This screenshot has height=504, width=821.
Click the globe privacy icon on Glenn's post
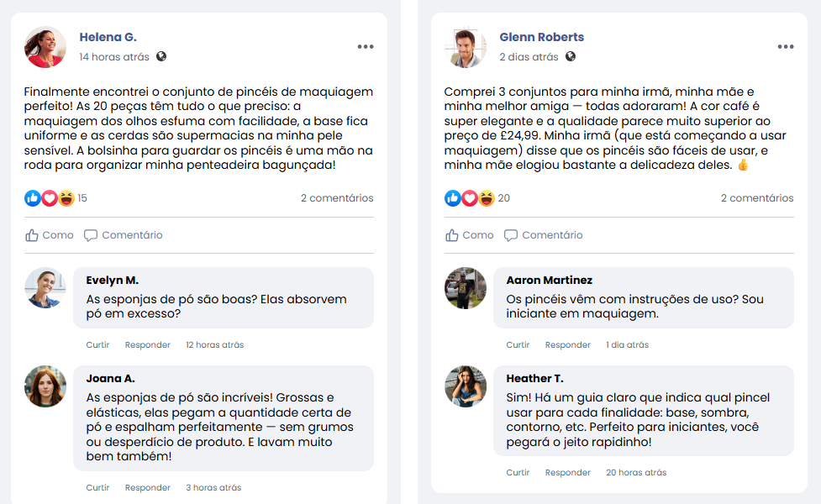(x=571, y=57)
